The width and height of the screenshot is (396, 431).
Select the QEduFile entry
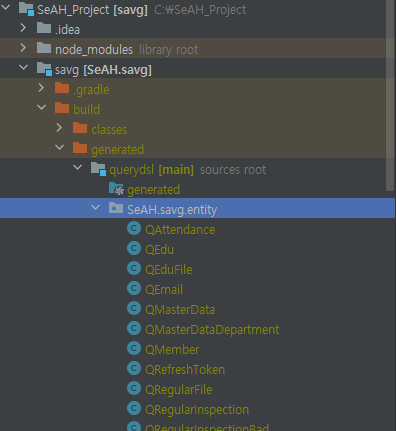[x=169, y=270]
